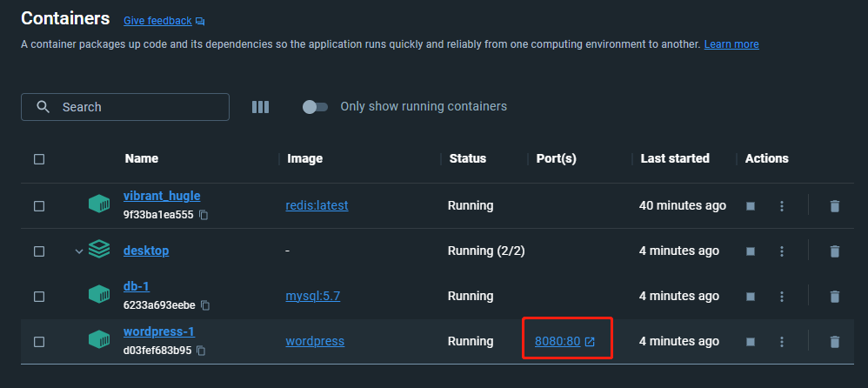Open the wordpress-1 container link
This screenshot has width=868, height=388.
click(x=159, y=331)
